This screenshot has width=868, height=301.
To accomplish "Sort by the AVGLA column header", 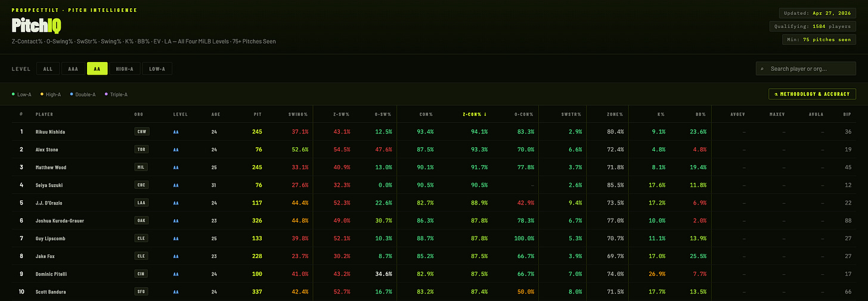I will click(x=816, y=113).
